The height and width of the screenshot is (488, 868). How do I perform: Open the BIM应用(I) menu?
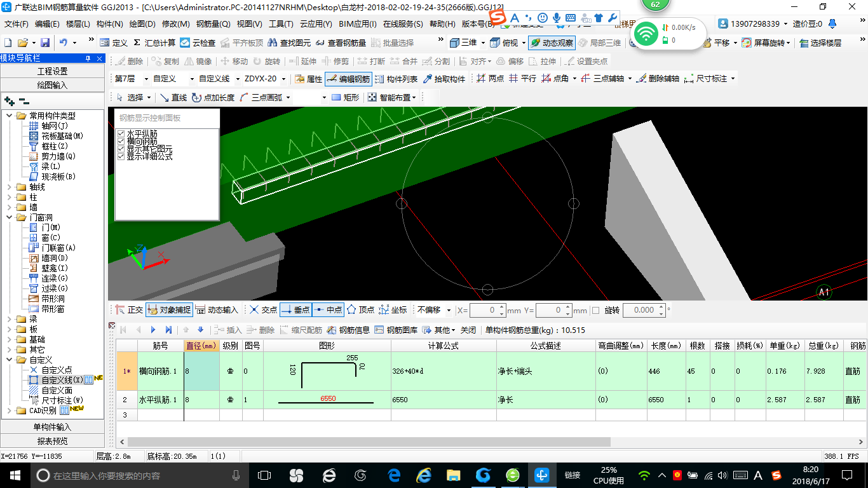[x=357, y=24]
